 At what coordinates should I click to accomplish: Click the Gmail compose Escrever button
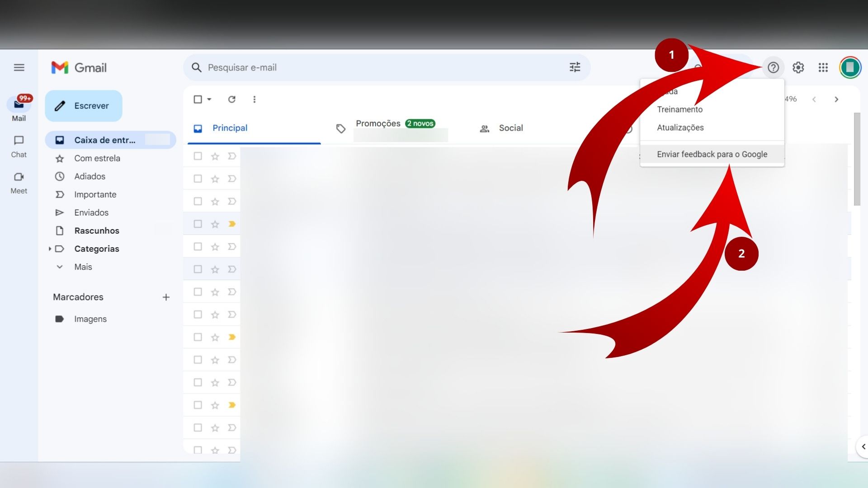coord(84,105)
